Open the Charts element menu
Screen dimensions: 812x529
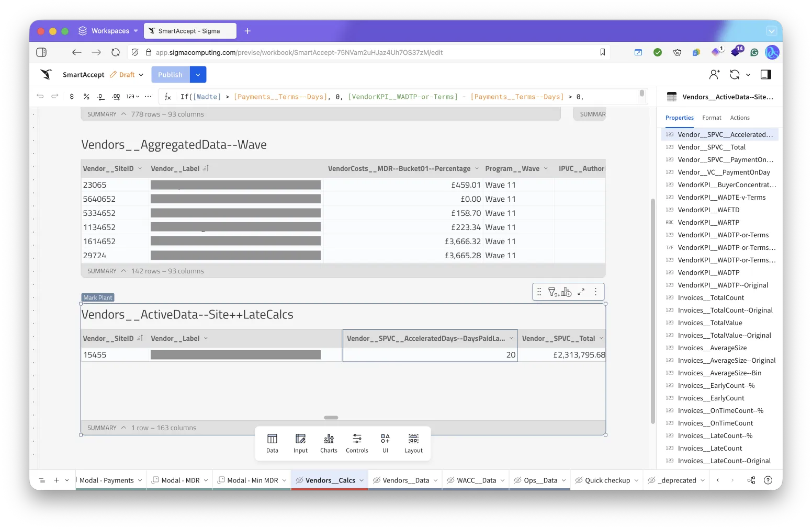(329, 443)
